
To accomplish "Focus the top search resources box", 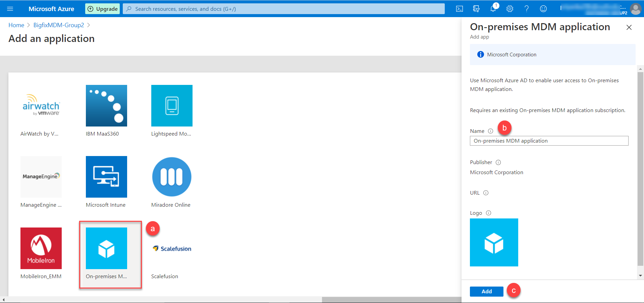I will click(284, 9).
